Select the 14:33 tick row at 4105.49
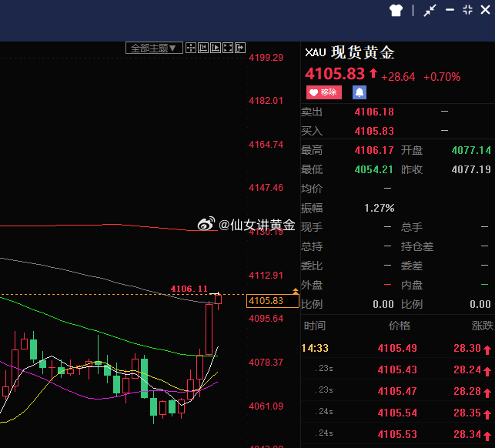The image size is (495, 448). (398, 348)
